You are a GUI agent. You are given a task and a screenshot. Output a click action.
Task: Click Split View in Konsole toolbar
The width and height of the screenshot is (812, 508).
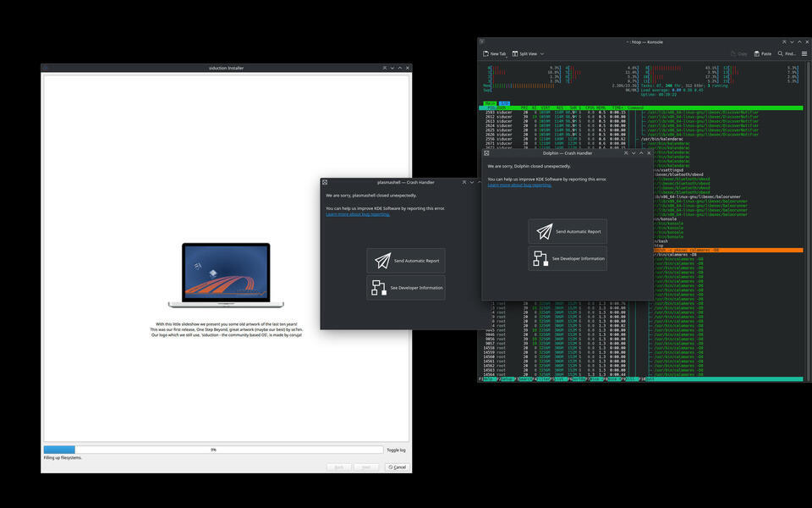tap(524, 54)
